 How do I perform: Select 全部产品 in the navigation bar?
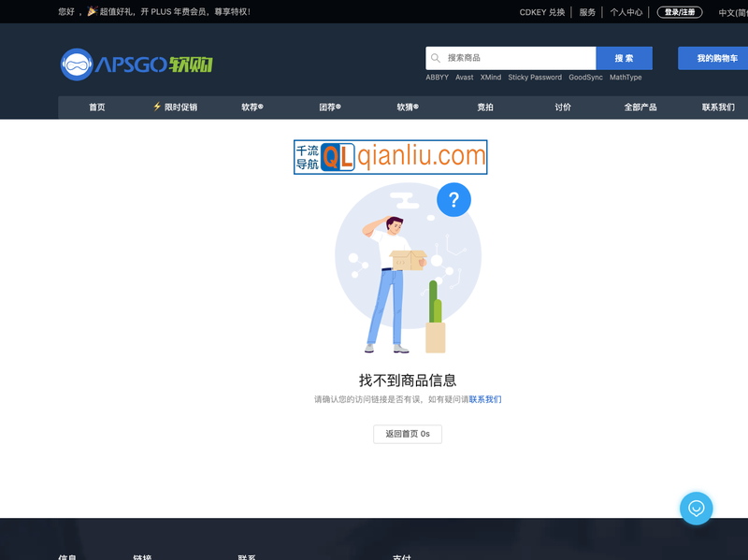pos(641,108)
